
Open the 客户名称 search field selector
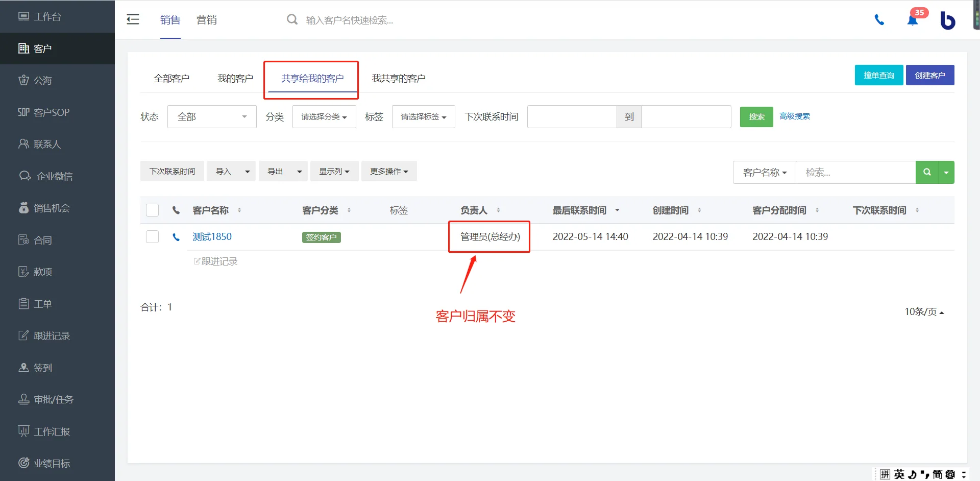765,172
